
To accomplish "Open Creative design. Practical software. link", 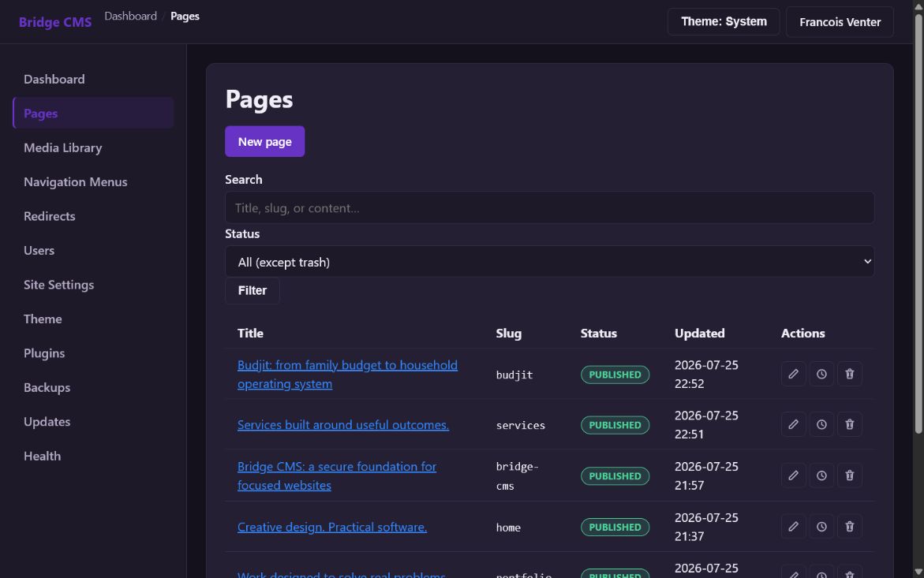I will click(x=331, y=526).
